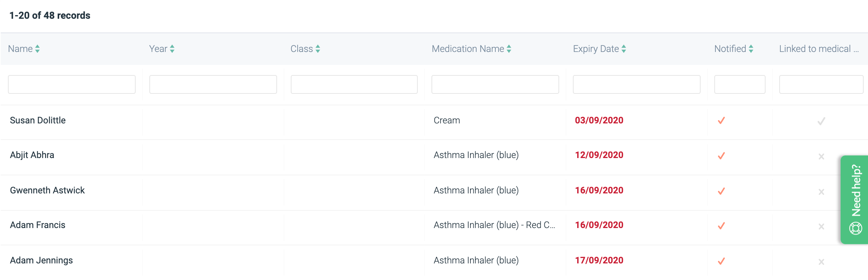
Task: Toggle notified tick for Abjit Abhra
Action: coord(722,156)
